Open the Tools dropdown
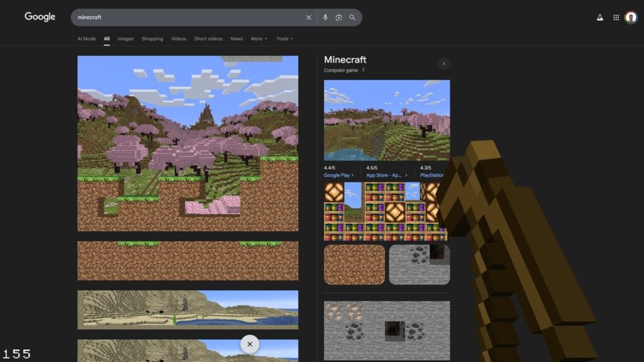 click(x=284, y=39)
